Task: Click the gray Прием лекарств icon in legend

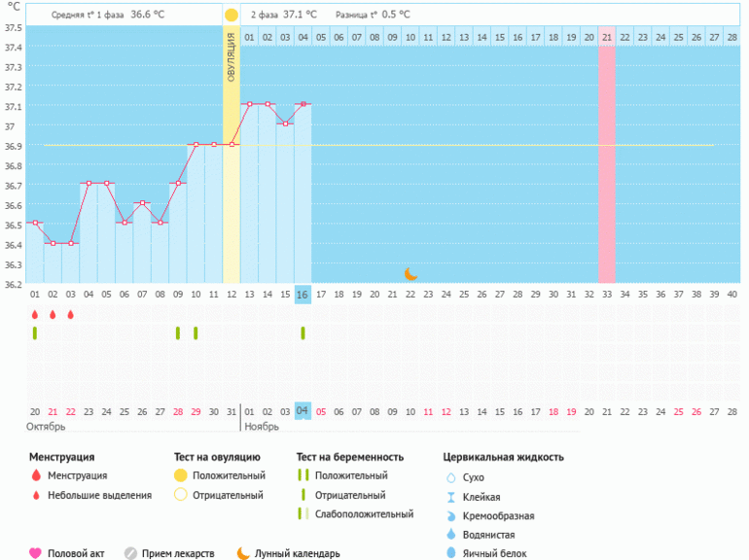Action: tap(130, 553)
